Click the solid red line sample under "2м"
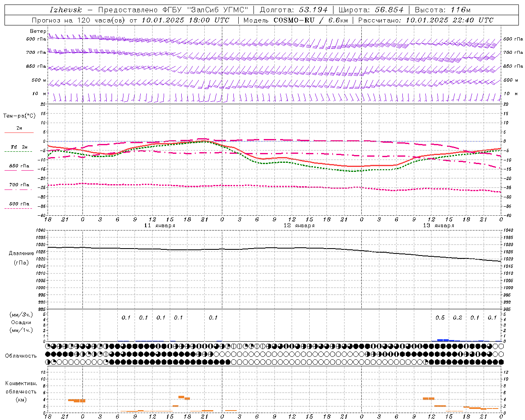 coord(19,133)
